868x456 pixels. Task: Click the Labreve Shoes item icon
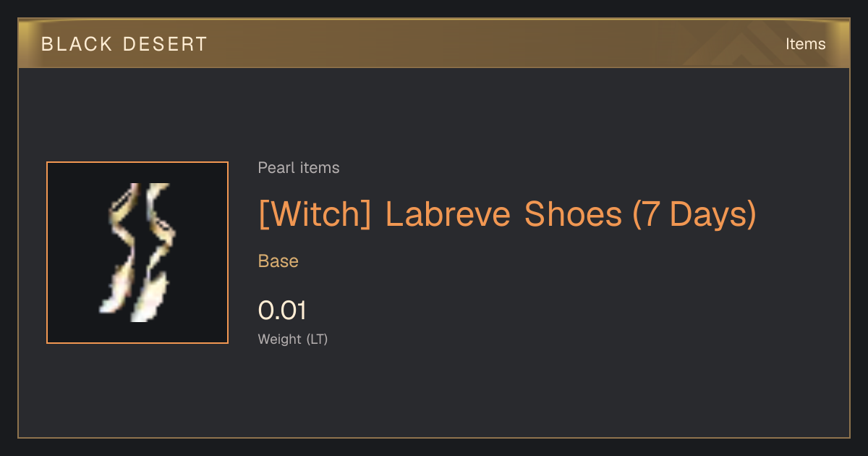click(137, 253)
